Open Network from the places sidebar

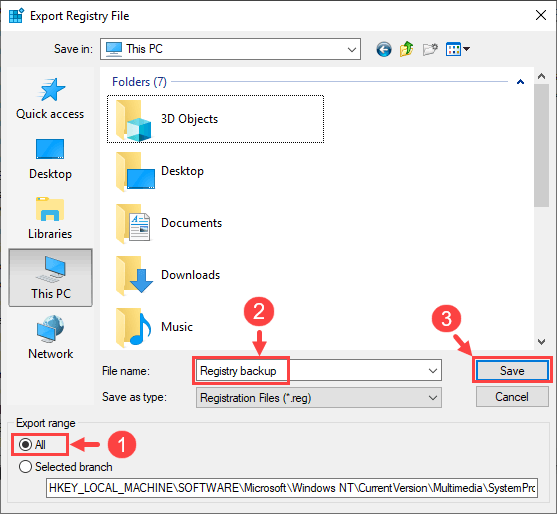click(50, 338)
